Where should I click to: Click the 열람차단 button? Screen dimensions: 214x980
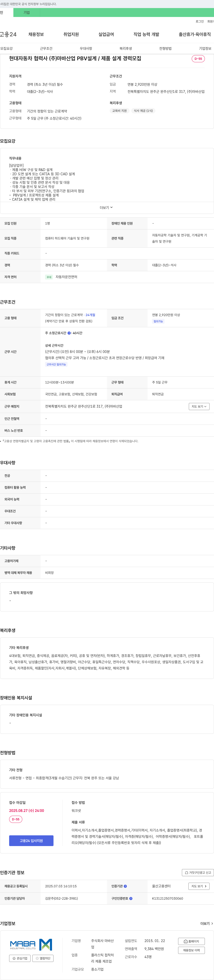pos(43,958)
